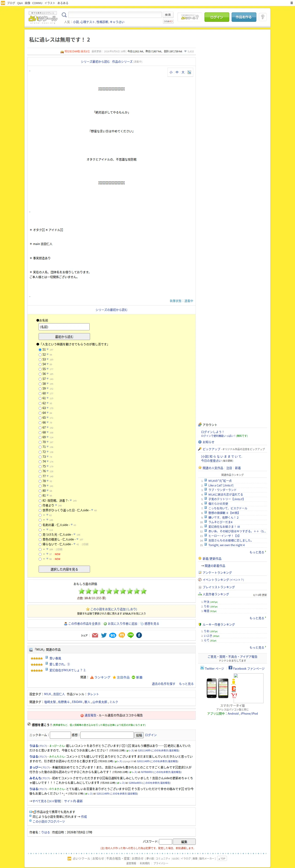Image resolution: width=295 pixels, height=868 pixels.
Task: Expand the アンケートランキング section
Action: pos(217,573)
